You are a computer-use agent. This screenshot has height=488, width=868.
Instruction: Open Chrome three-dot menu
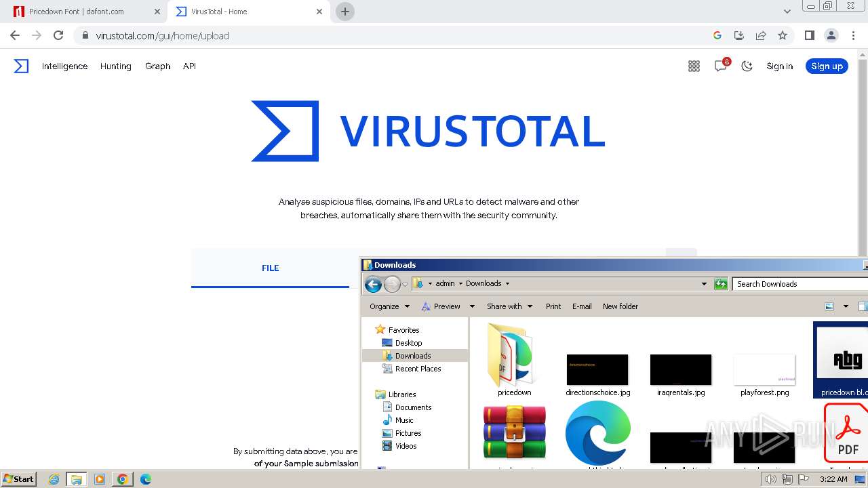852,35
